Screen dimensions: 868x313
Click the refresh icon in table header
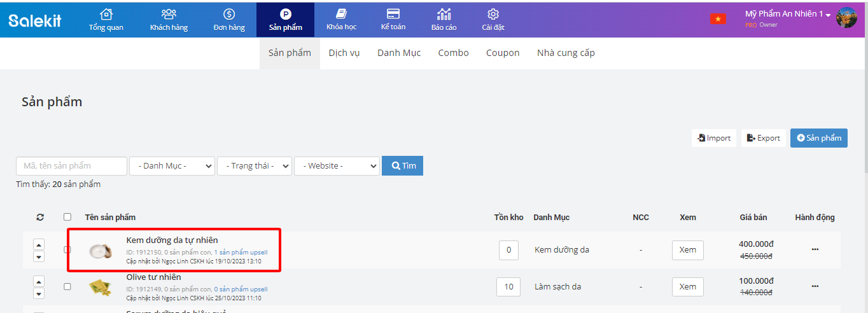coord(40,218)
